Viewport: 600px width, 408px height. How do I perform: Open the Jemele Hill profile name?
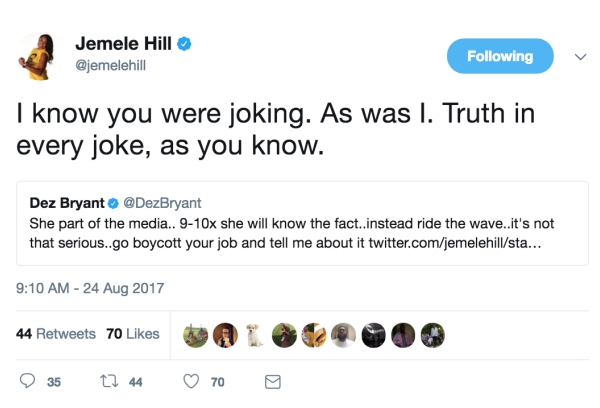(x=125, y=45)
